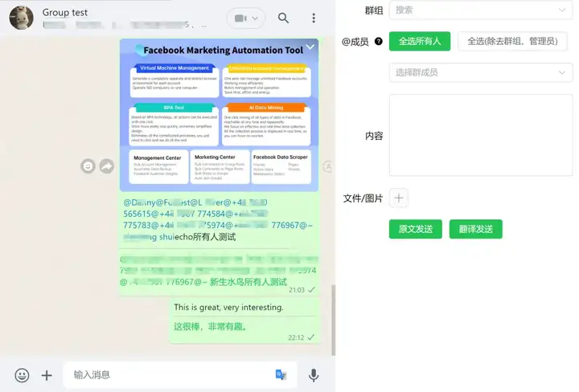Select the 这很棒，非常有趣。 translation text
Screen dimensions: 579x392
pos(210,326)
